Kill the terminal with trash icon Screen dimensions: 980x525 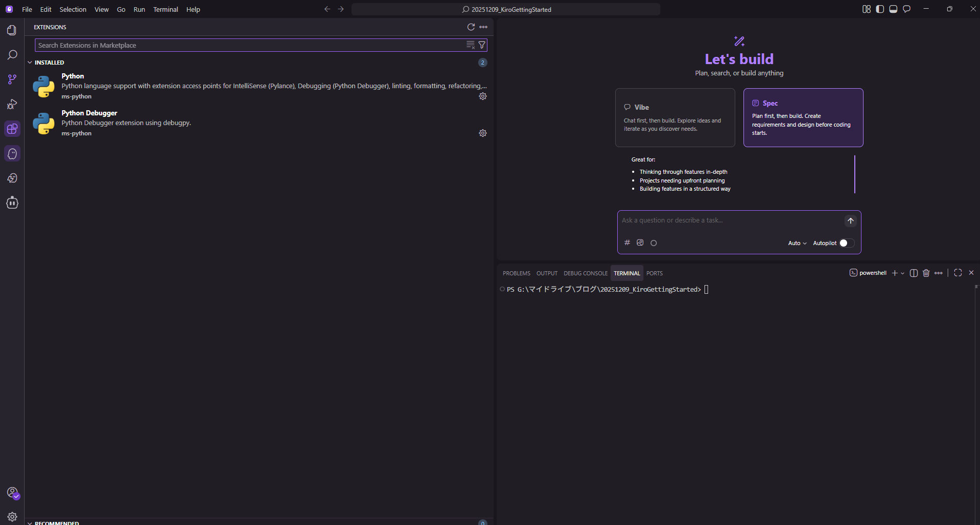926,273
